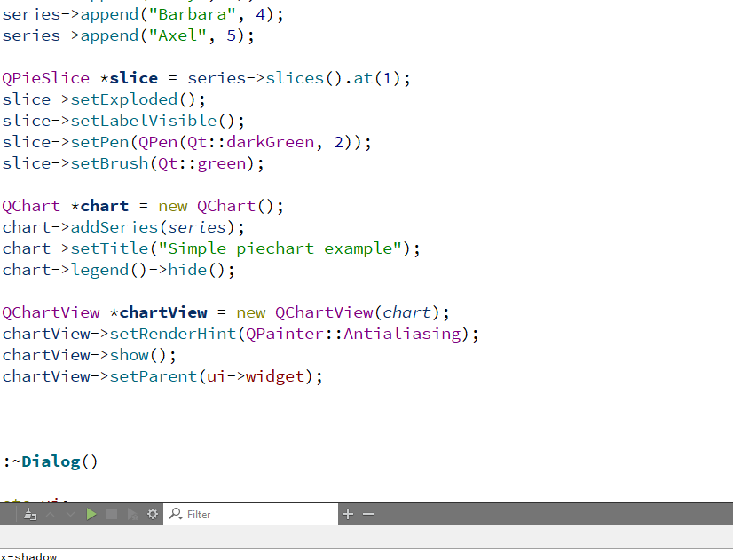Attach debugger to running application
The width and height of the screenshot is (733, 560).
132,514
